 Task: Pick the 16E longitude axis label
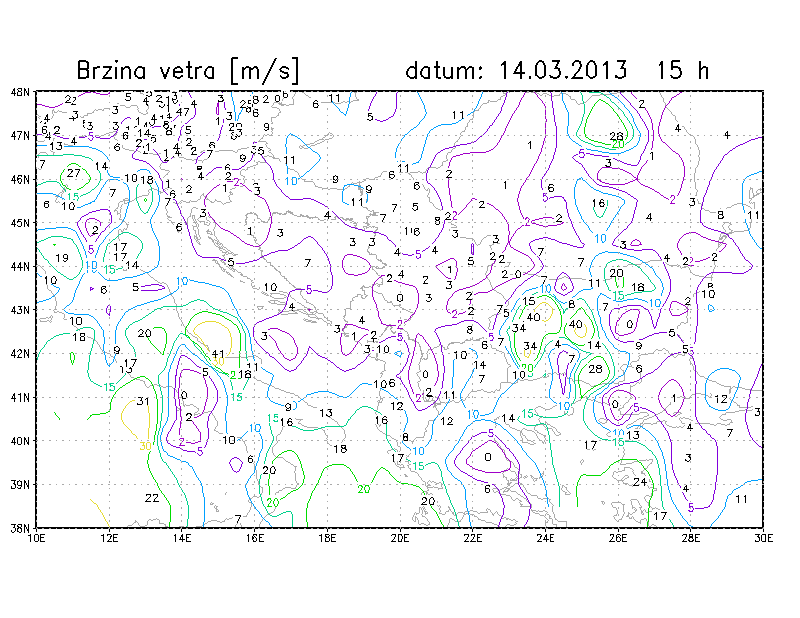pyautogui.click(x=255, y=538)
